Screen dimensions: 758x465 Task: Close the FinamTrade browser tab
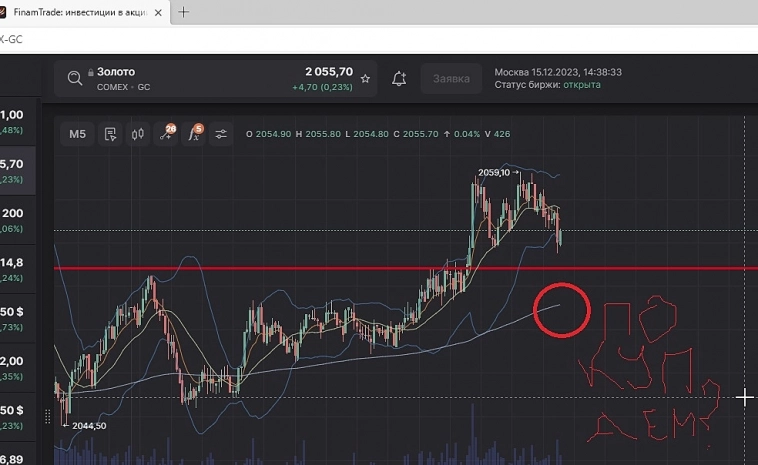click(x=158, y=13)
